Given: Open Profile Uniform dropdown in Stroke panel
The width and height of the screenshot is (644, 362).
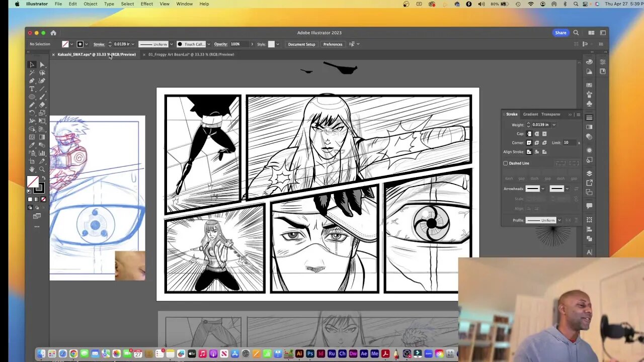Looking at the screenshot, I should [559, 220].
